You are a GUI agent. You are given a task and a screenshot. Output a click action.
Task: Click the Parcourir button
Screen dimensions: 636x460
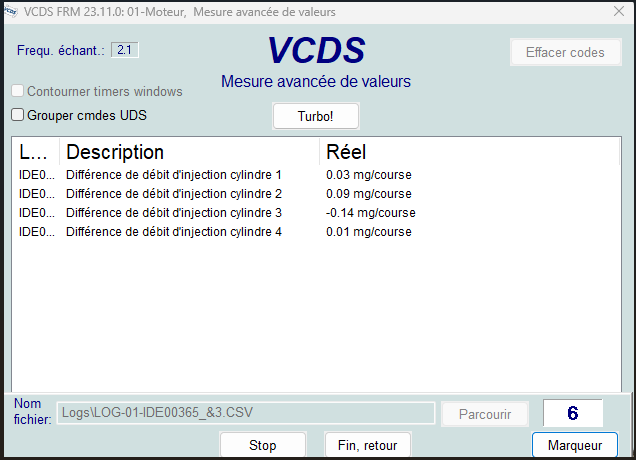click(485, 414)
